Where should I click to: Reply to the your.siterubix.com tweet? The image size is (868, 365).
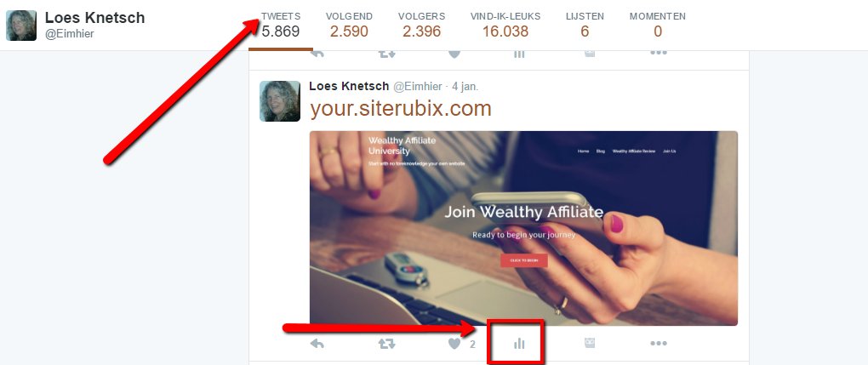click(317, 344)
